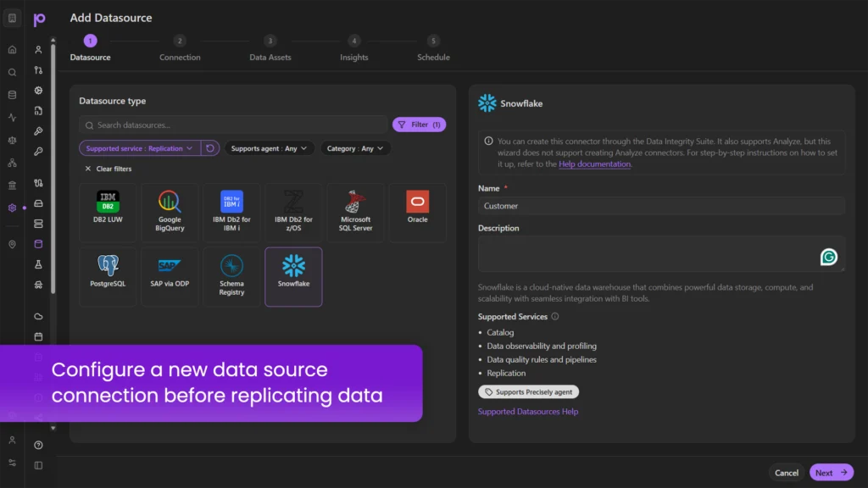Viewport: 868px width, 488px height.
Task: Select the SAP via ODP tile
Action: click(x=170, y=277)
